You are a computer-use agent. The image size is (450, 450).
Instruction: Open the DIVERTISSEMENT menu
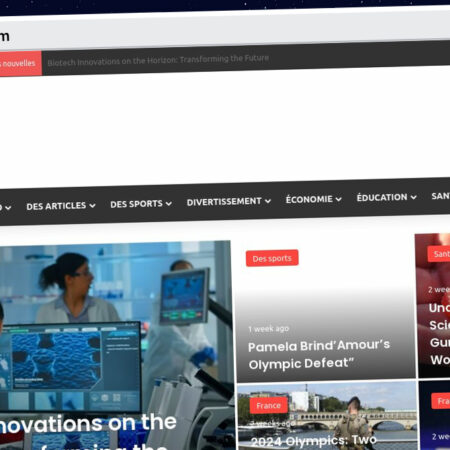pyautogui.click(x=224, y=201)
